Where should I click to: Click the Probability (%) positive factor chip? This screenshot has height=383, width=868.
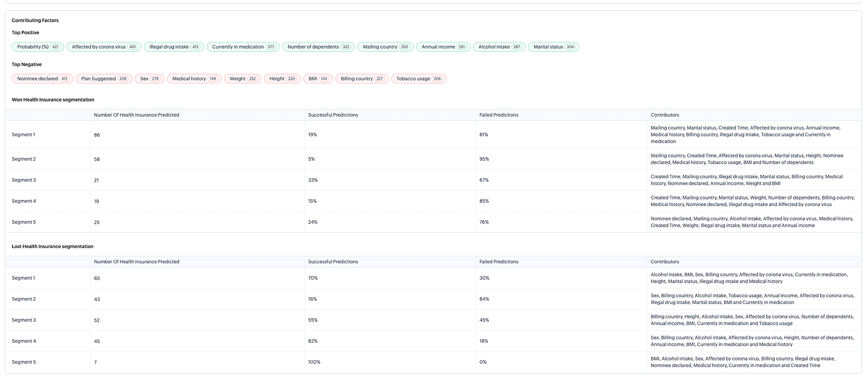(38, 47)
